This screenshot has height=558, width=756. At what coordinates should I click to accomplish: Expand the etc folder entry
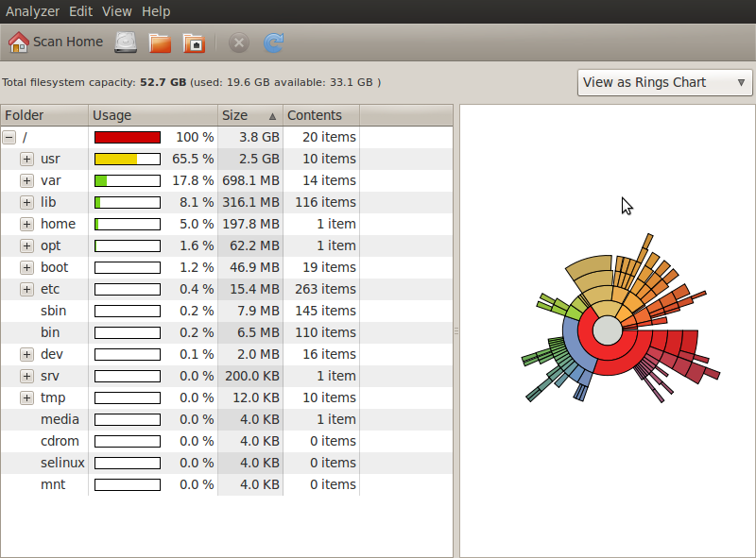[26, 289]
